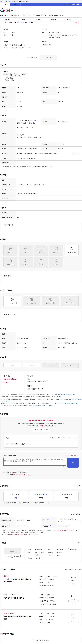Open the 아파트경비원 모집(산본 가야주공5단지) posting
The width and height of the screenshot is (82, 644).
pyautogui.click(x=17, y=618)
